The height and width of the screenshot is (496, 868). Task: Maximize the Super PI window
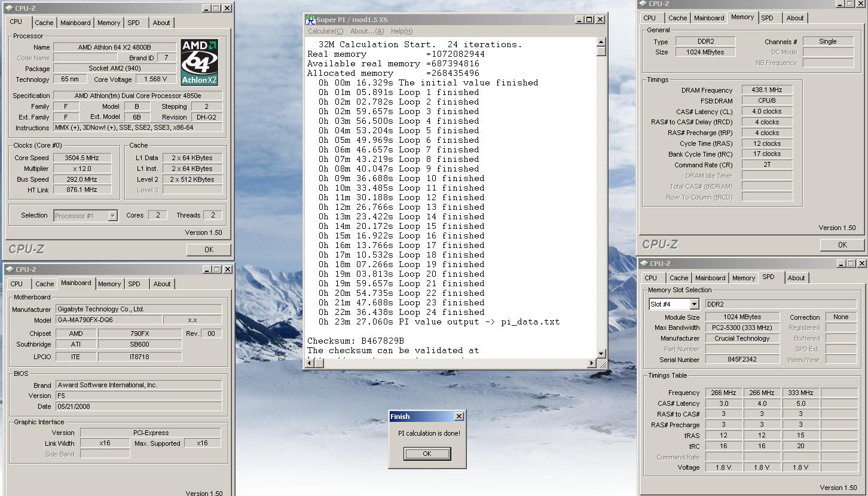(x=589, y=19)
